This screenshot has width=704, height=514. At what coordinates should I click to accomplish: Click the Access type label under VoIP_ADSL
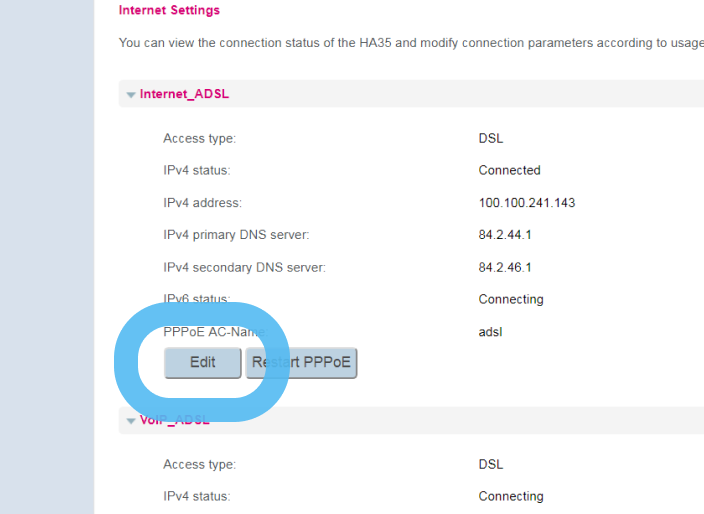pyautogui.click(x=199, y=464)
